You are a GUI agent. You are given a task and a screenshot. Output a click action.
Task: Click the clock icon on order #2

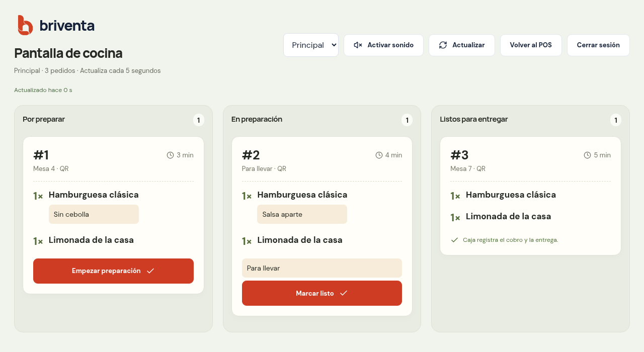tap(379, 155)
